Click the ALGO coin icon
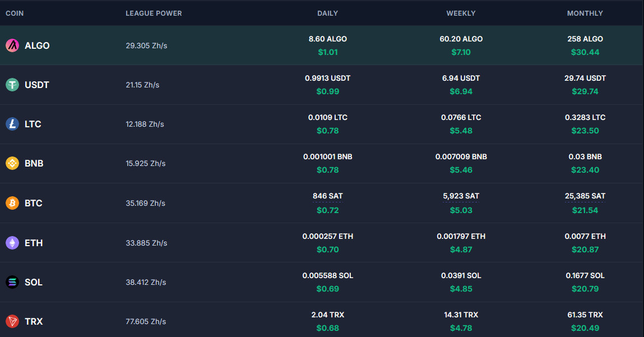The width and height of the screenshot is (644, 337). [12, 45]
